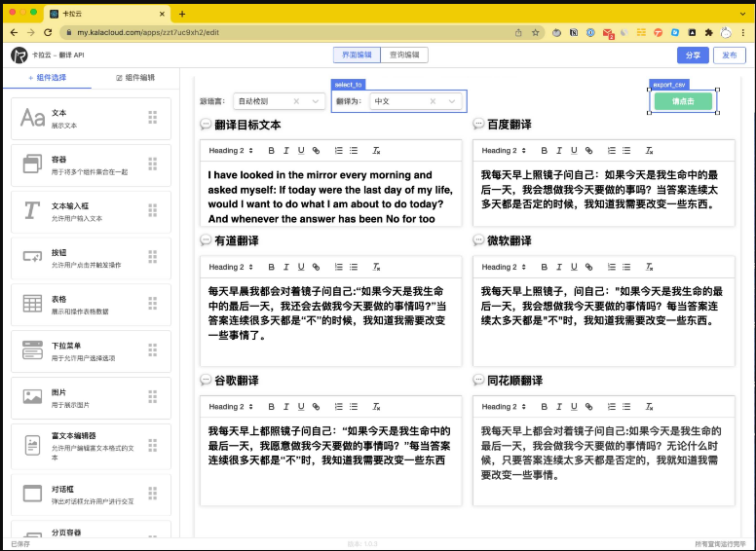Screen dimensions: 756x551
Task: Open Heading 2 dropdown in 有道翻译 editor
Action: (231, 267)
